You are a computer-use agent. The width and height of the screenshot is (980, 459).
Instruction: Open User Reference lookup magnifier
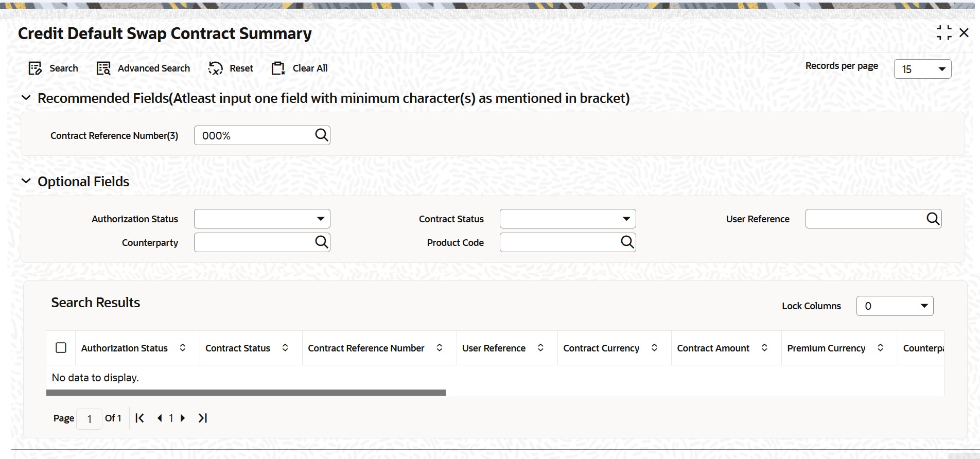pos(933,219)
